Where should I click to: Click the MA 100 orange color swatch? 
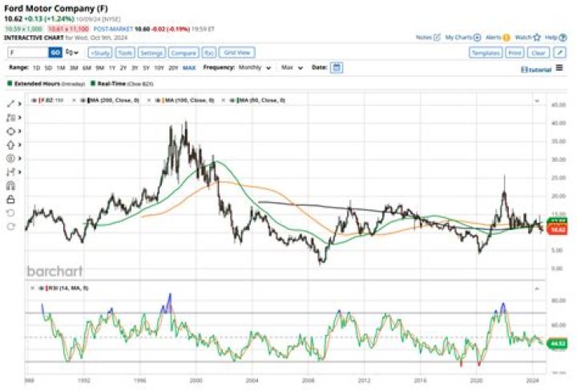[163, 100]
